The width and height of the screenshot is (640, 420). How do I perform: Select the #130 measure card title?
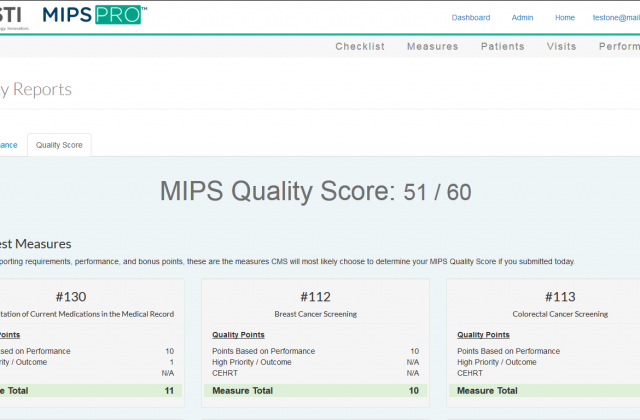[71, 297]
